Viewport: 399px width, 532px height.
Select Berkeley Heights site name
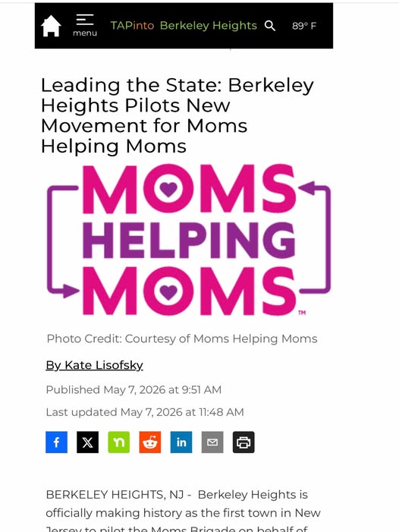(209, 26)
